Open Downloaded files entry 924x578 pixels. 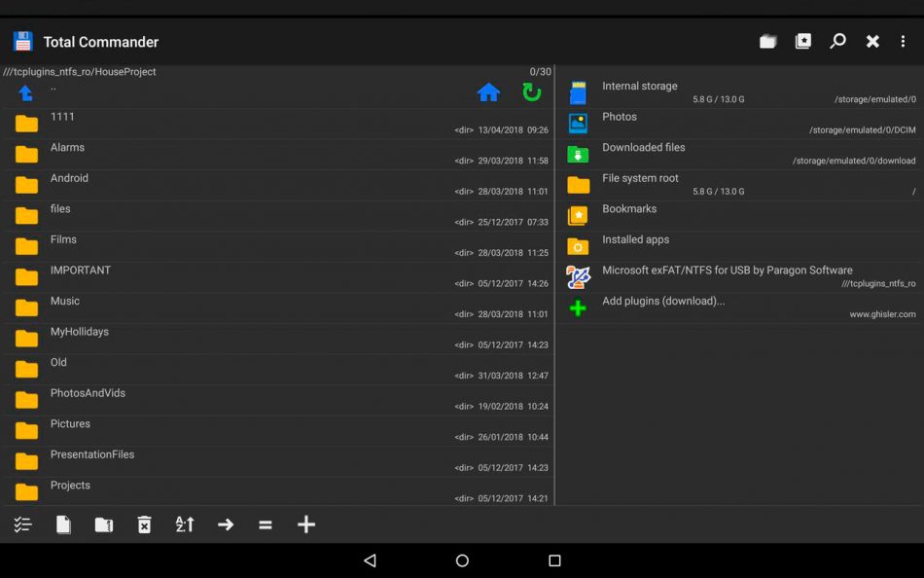(x=740, y=154)
